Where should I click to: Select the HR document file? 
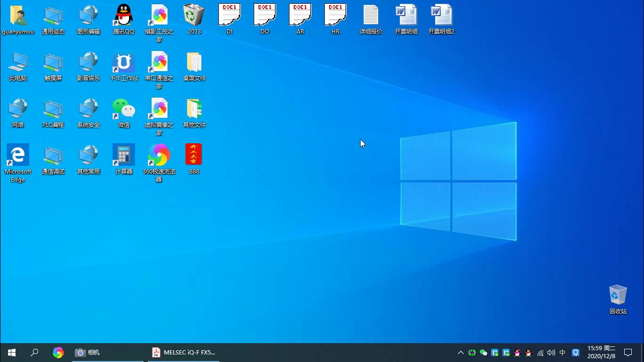[x=336, y=20]
